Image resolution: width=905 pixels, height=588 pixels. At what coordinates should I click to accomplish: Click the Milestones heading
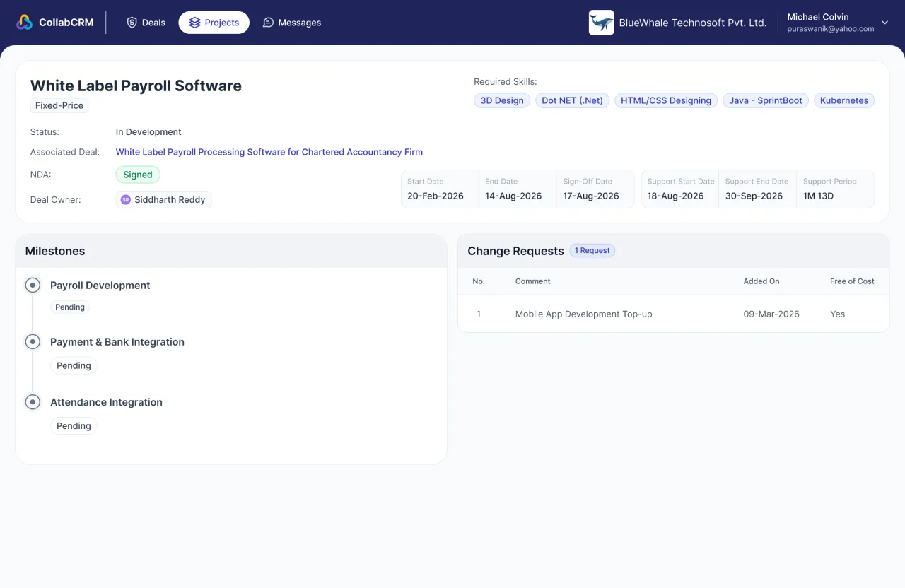(55, 251)
